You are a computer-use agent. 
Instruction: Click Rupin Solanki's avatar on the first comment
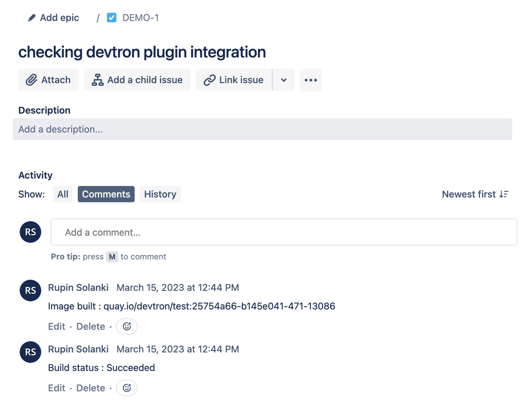pyautogui.click(x=30, y=290)
